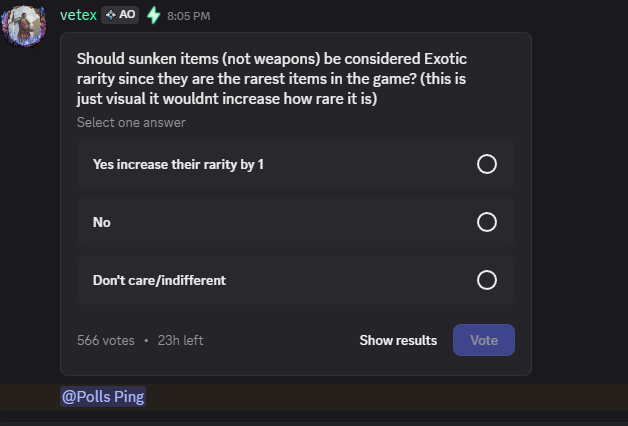
Task: Click the 'Select one answer' hint text
Action: pyautogui.click(x=131, y=122)
